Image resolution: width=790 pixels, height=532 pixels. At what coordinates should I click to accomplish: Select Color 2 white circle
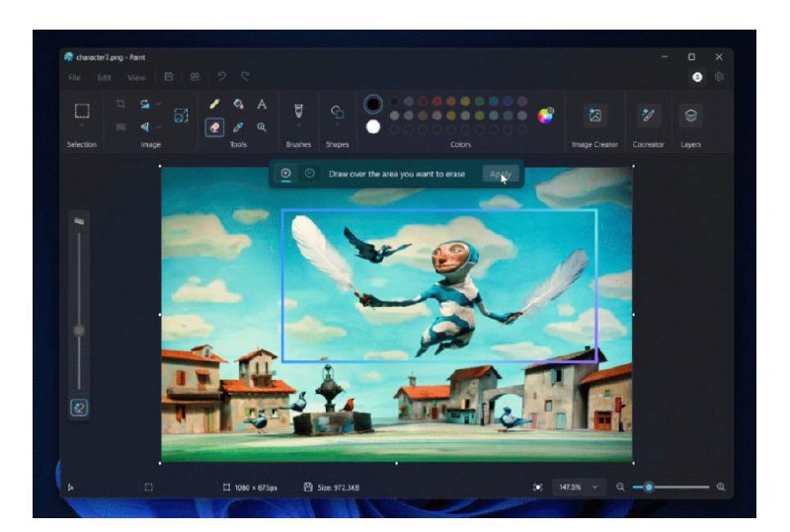coord(373,127)
